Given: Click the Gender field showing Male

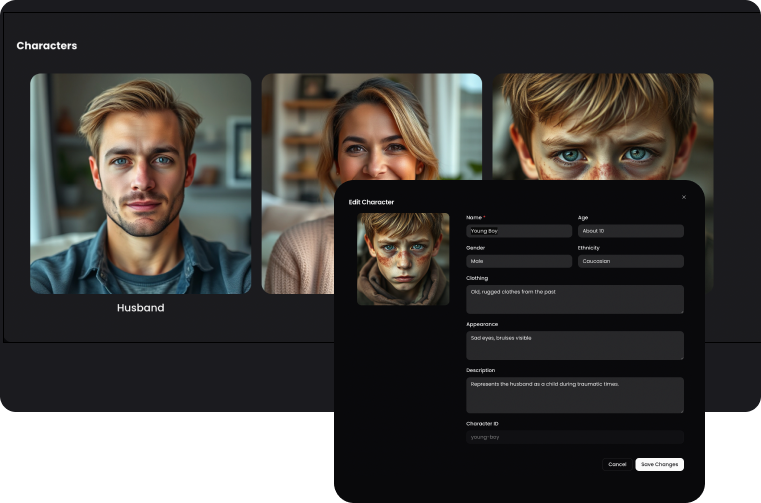Looking at the screenshot, I should (518, 261).
